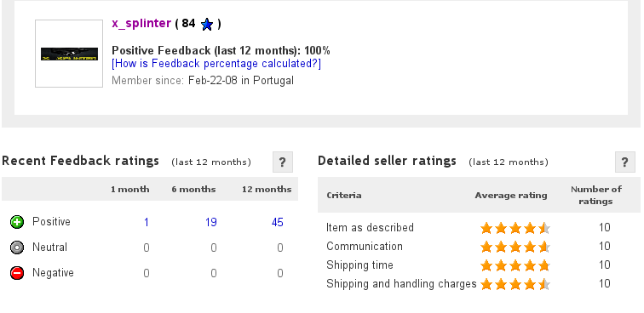The height and width of the screenshot is (313, 644).
Task: Click the Average rating column header
Action: pyautogui.click(x=511, y=196)
